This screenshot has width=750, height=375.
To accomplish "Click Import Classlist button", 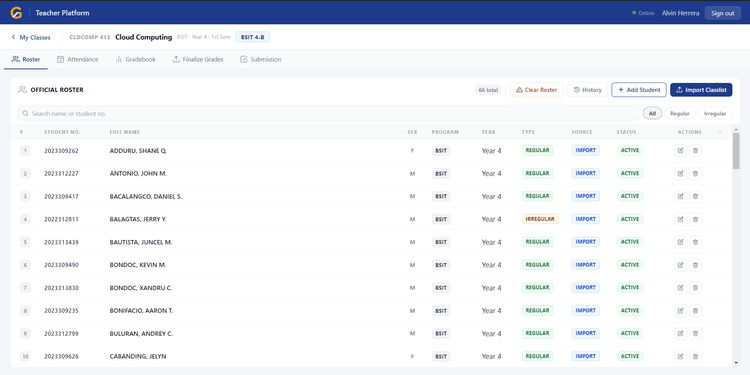I will point(701,90).
